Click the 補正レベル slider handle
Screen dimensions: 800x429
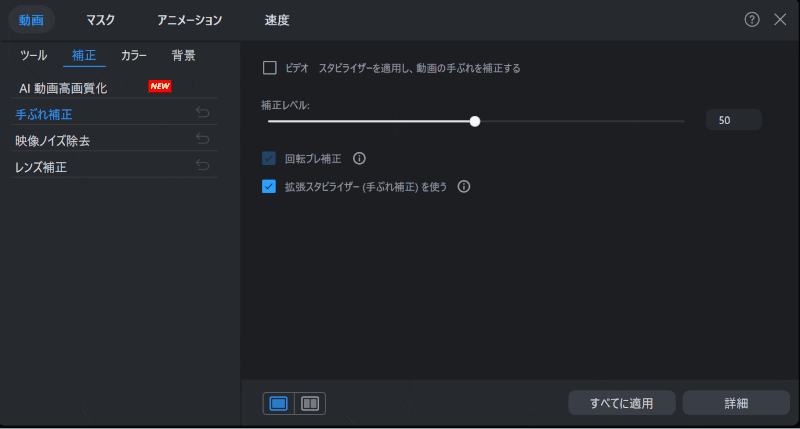click(x=475, y=121)
